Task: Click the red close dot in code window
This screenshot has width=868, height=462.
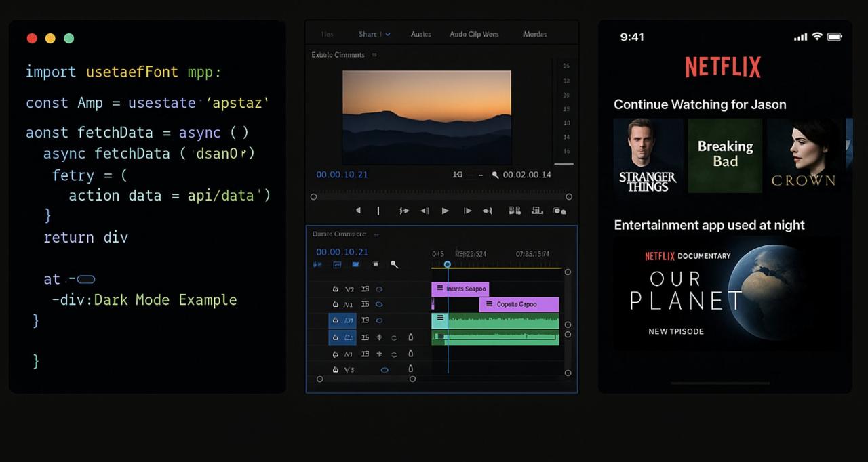Action: tap(32, 38)
